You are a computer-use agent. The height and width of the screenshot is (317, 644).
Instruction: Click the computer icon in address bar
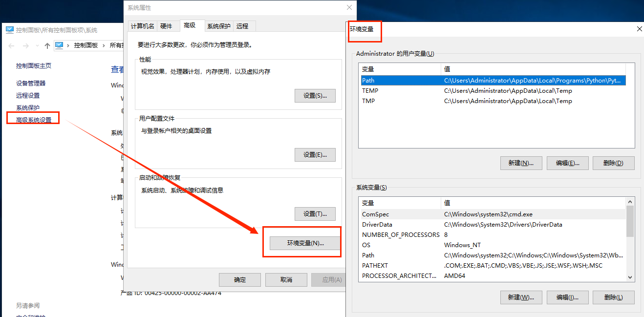pos(59,45)
